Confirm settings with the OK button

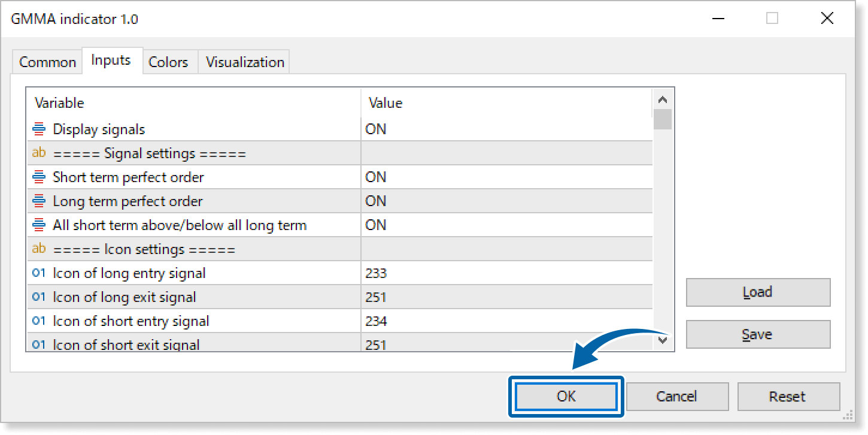566,396
